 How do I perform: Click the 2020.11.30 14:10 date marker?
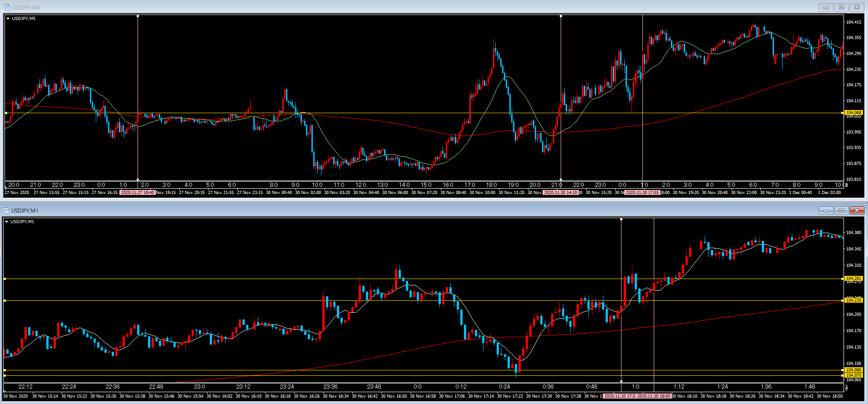(561, 193)
